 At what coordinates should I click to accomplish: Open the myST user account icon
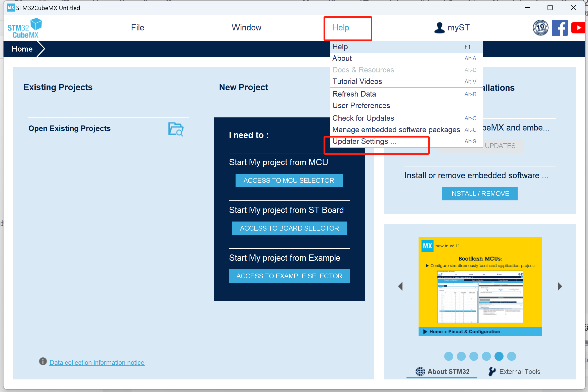tap(439, 28)
